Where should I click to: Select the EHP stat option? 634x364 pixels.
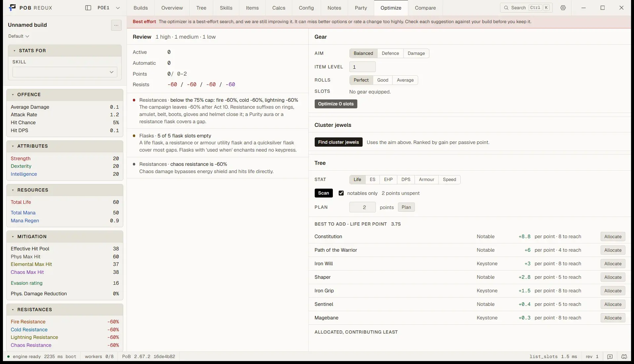[x=388, y=179]
